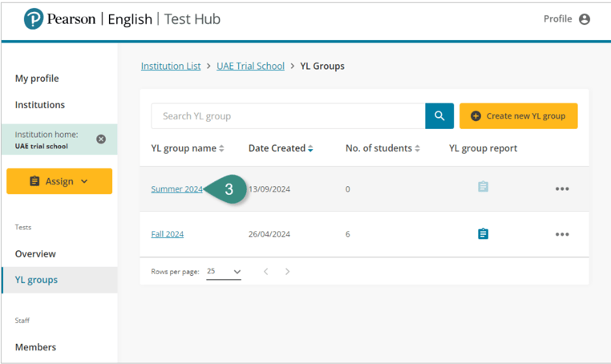Open more options for Summer 2024
Viewport: 611px width, 364px height.
(x=562, y=189)
